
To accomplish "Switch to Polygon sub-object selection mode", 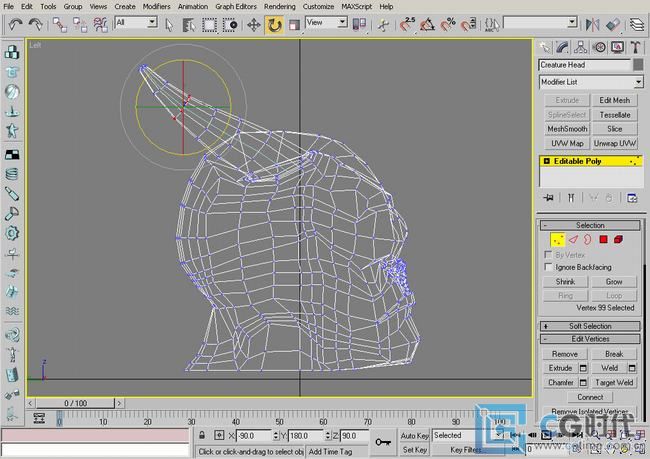I will [x=603, y=240].
